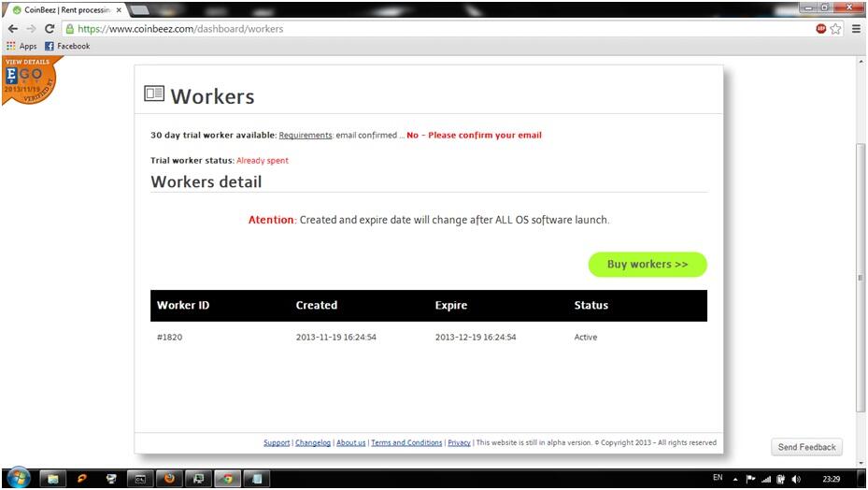This screenshot has height=490, width=868.
Task: Click the Action Center flag tray icon
Action: (750, 479)
